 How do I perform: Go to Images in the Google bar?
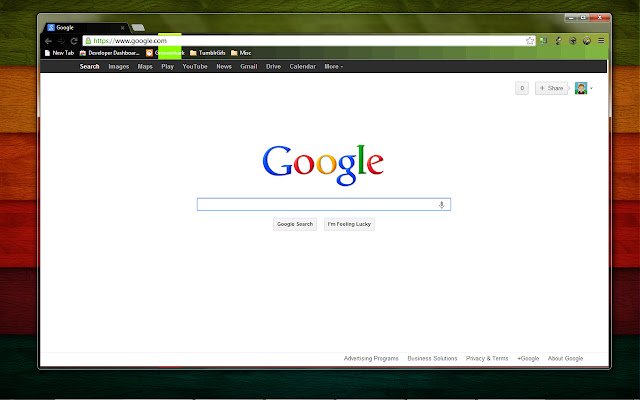(x=119, y=66)
